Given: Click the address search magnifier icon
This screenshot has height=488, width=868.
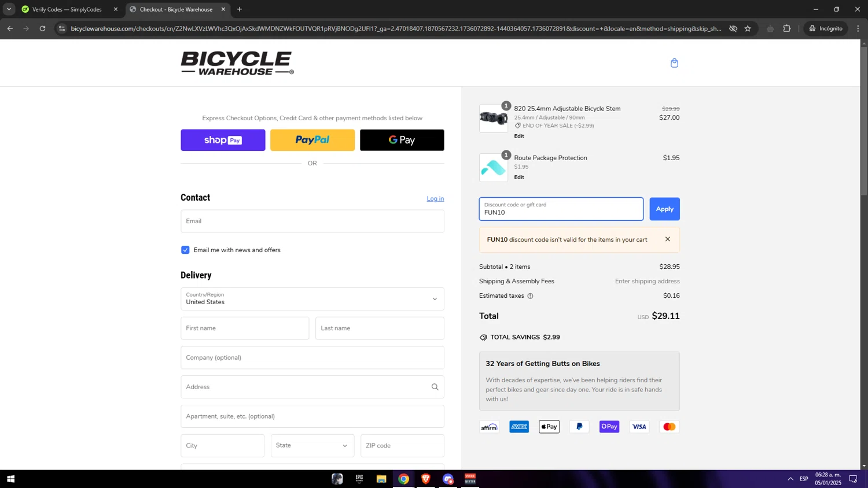Looking at the screenshot, I should [x=435, y=387].
